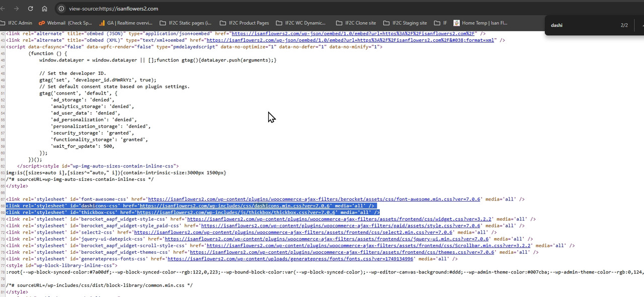Focus the view-source address bar URL
This screenshot has width=644, height=297.
pos(113,9)
